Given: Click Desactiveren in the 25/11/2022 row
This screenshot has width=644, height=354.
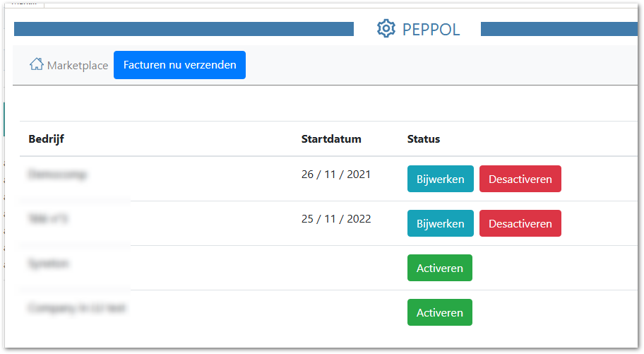Looking at the screenshot, I should point(520,223).
